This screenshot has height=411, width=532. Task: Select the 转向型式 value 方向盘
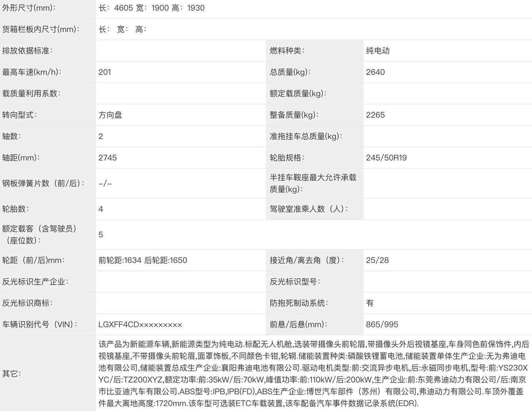(110, 115)
